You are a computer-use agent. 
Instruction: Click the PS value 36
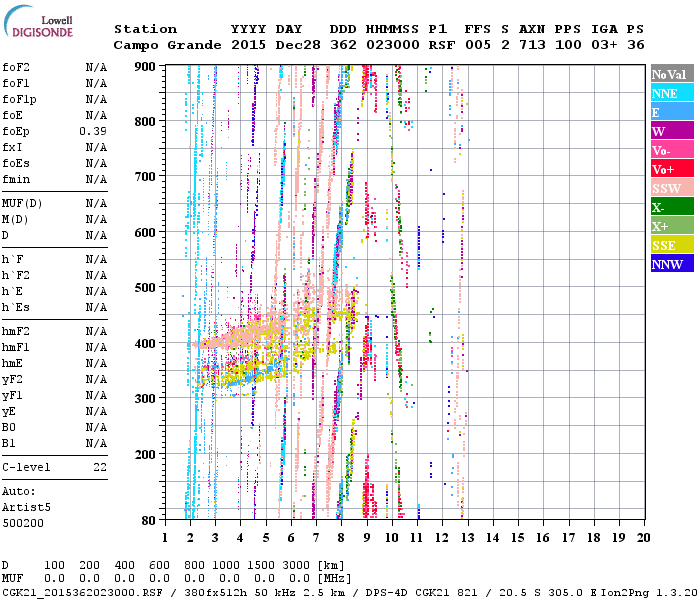(635, 45)
